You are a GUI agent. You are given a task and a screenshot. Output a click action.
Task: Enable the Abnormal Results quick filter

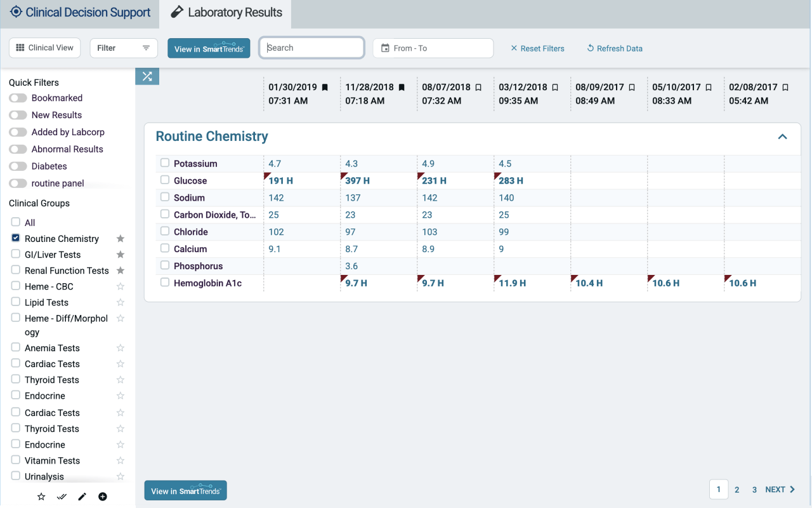18,149
